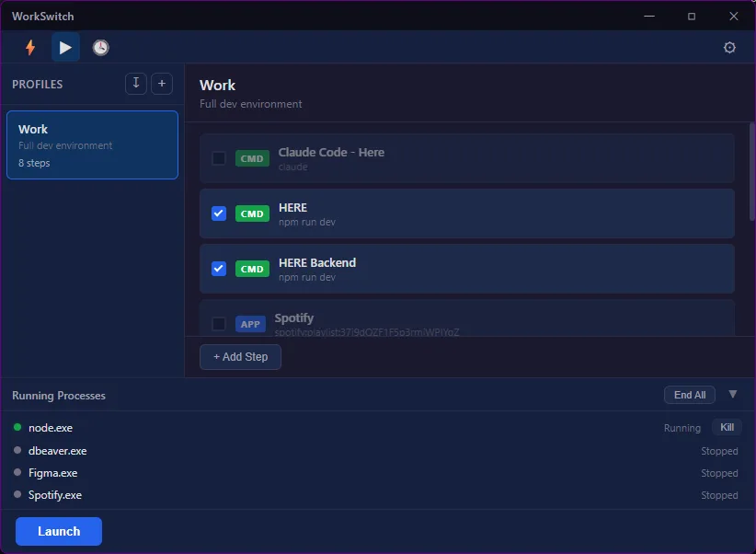Screen dimensions: 756x554
Task: Click the 'HERE Backend' step title
Action: tap(317, 262)
